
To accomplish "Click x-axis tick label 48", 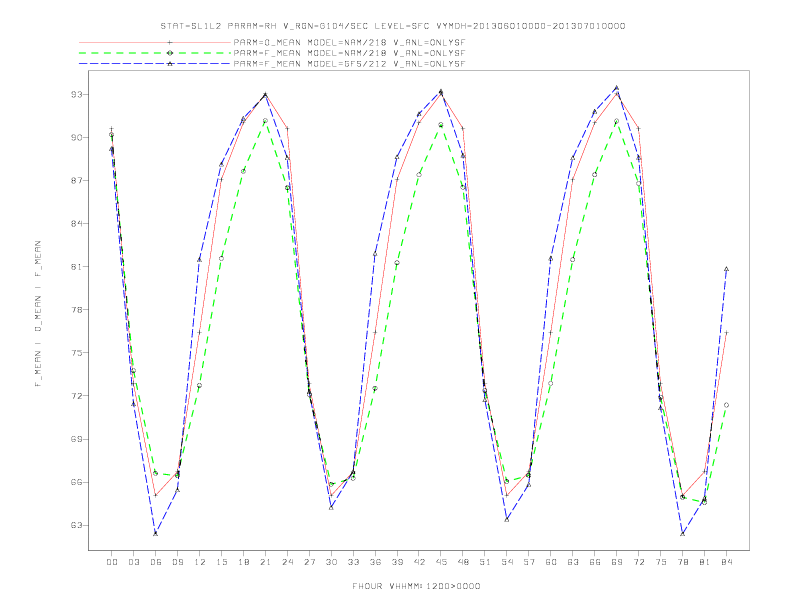I will (x=463, y=562).
